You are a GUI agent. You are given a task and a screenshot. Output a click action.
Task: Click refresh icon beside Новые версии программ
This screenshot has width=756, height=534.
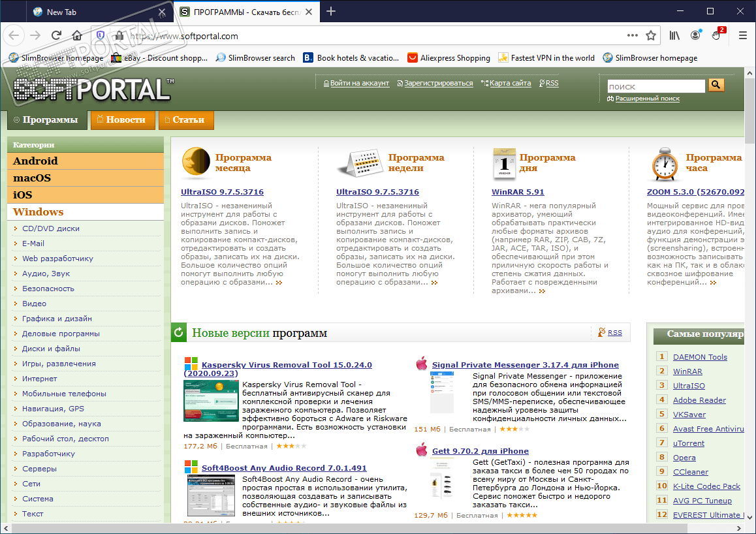(179, 332)
